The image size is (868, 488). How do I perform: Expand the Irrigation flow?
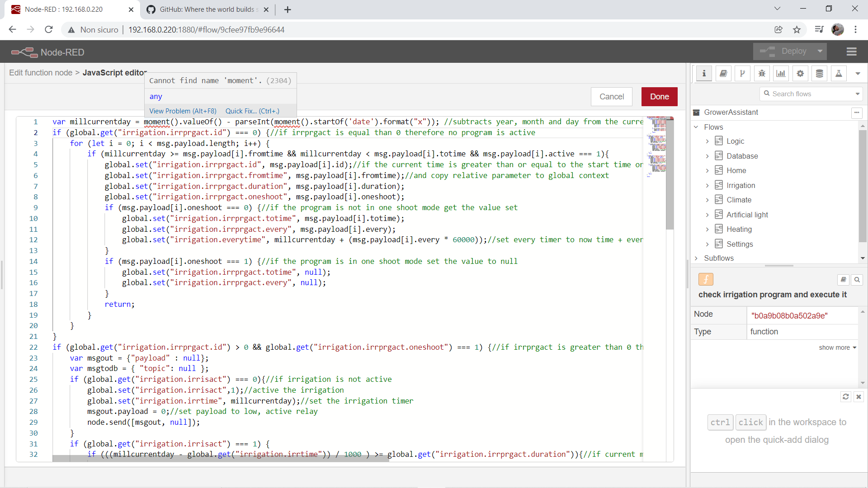pyautogui.click(x=707, y=186)
